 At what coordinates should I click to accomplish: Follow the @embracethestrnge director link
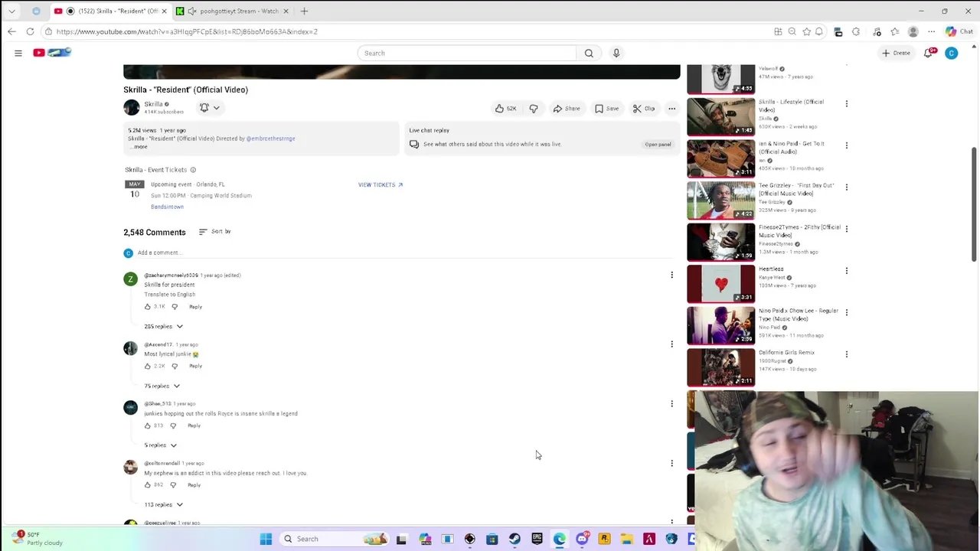point(270,139)
